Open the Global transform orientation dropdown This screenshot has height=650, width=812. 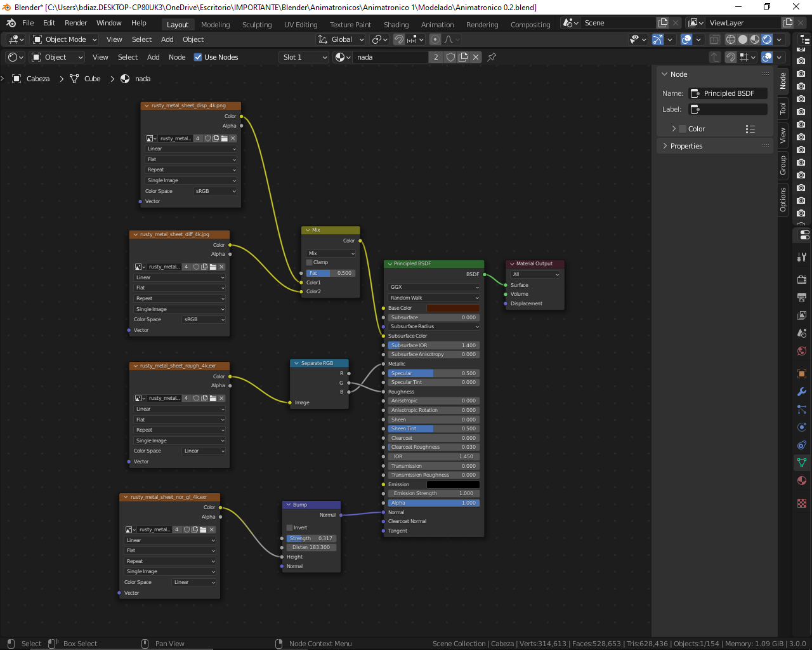tap(341, 39)
